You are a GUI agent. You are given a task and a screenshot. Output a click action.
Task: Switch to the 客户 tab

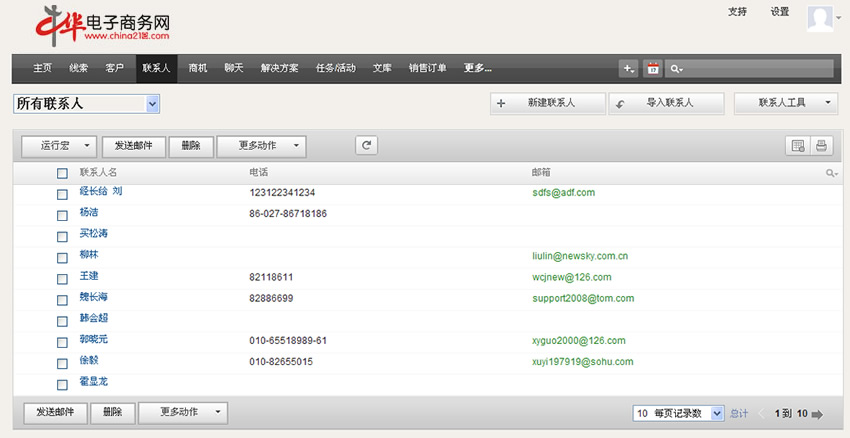(x=114, y=68)
